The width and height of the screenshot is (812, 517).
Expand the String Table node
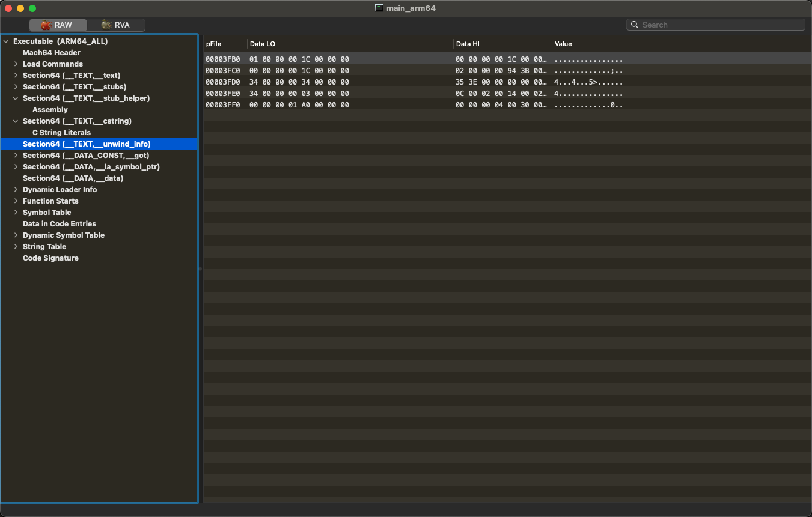[x=16, y=247]
